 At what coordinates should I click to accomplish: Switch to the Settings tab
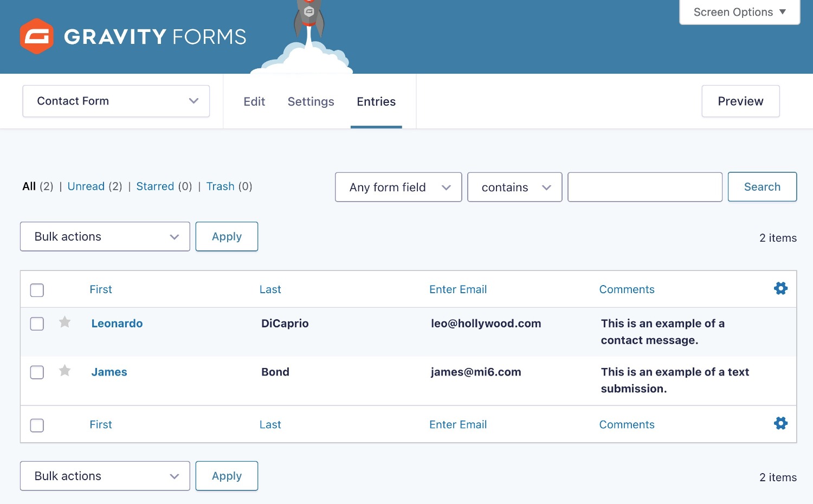[x=311, y=101]
